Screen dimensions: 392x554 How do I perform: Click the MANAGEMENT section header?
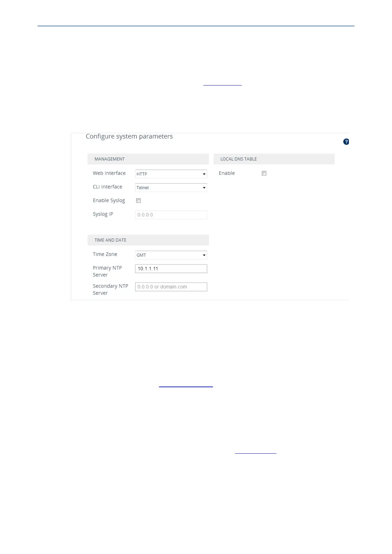click(x=148, y=159)
